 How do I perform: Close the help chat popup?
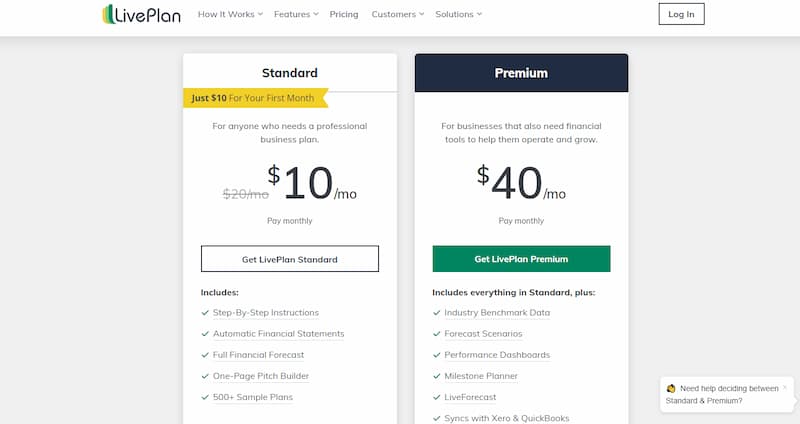click(x=785, y=387)
